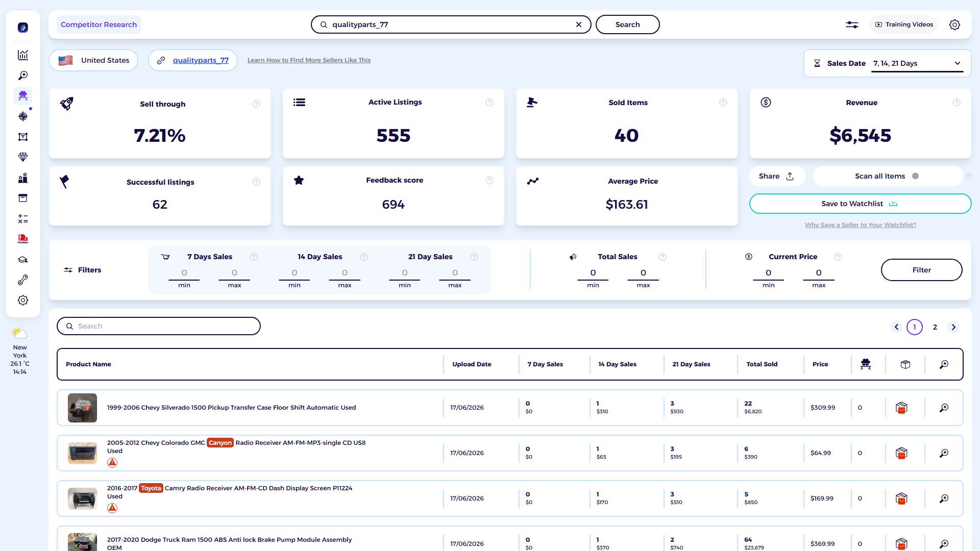Select page 2 of results
This screenshot has height=551, width=980.
[935, 327]
